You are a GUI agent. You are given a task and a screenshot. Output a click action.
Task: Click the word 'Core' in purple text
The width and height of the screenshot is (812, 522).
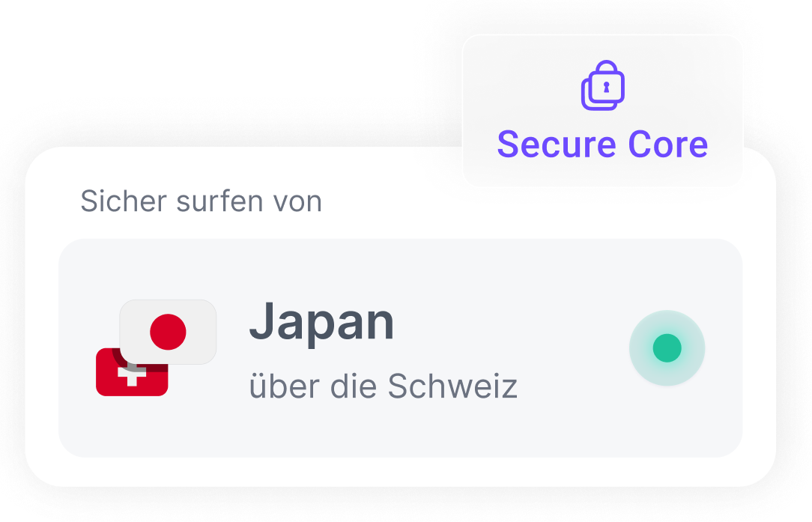tap(667, 144)
